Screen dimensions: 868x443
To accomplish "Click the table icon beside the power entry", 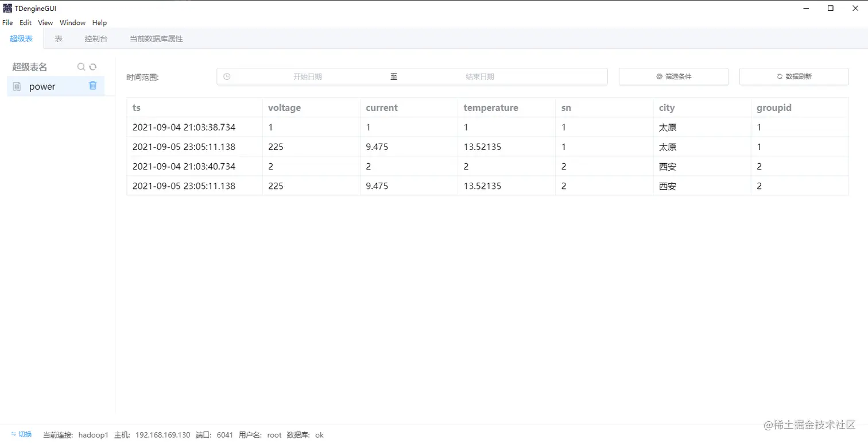I will tap(16, 86).
